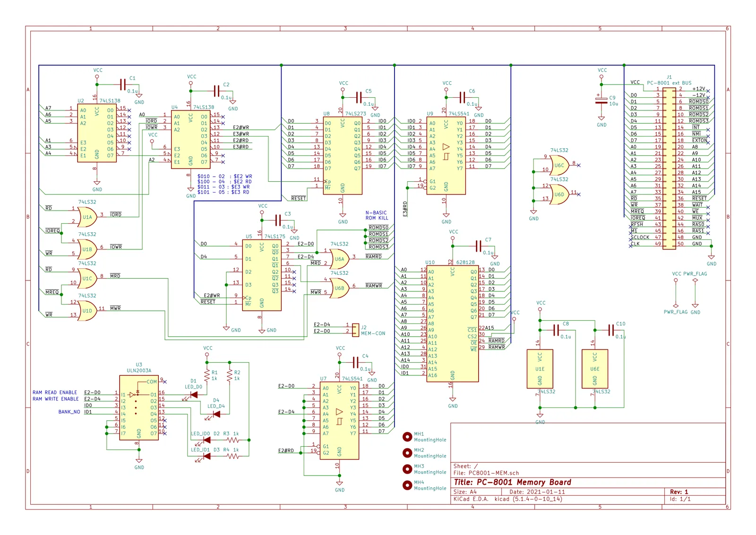
Task: Select the U3 ULN2003A driver symbol
Action: tap(138, 408)
